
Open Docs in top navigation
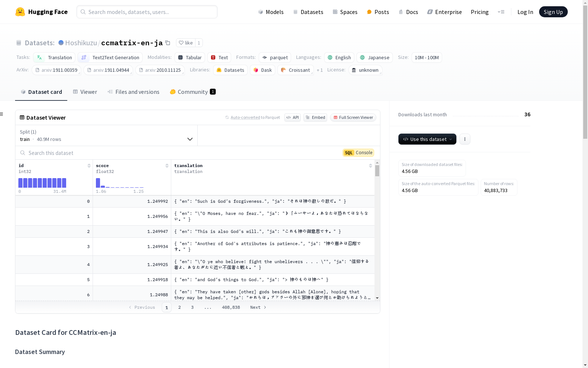pyautogui.click(x=408, y=12)
